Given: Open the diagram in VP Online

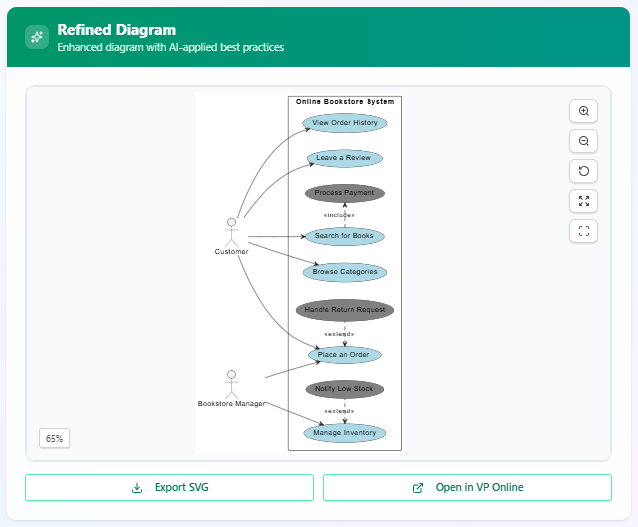Looking at the screenshot, I should [x=467, y=488].
